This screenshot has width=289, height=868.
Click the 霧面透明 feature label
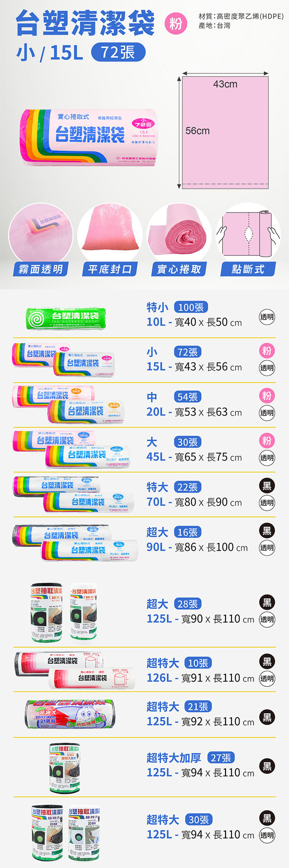[x=40, y=269]
